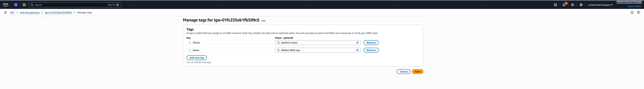The image size is (644, 89).
Task: Clear the lifeline-5892-igw value with X
Action: (x=357, y=50)
